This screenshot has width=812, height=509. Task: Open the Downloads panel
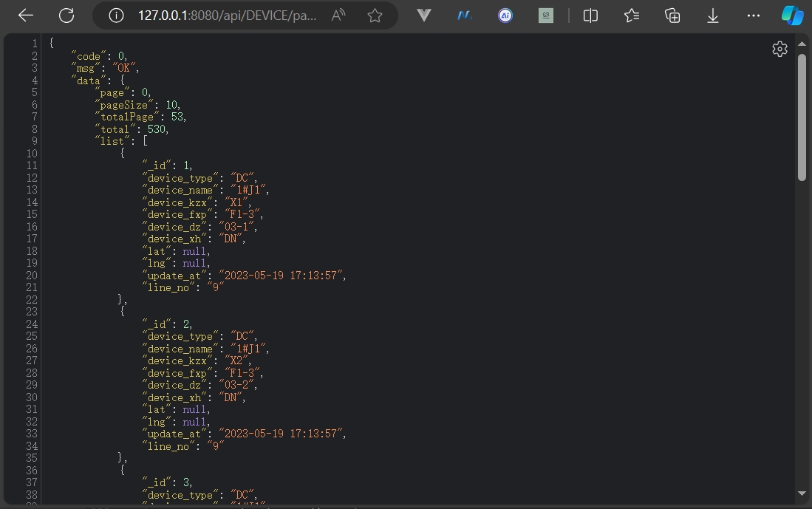[x=713, y=16]
